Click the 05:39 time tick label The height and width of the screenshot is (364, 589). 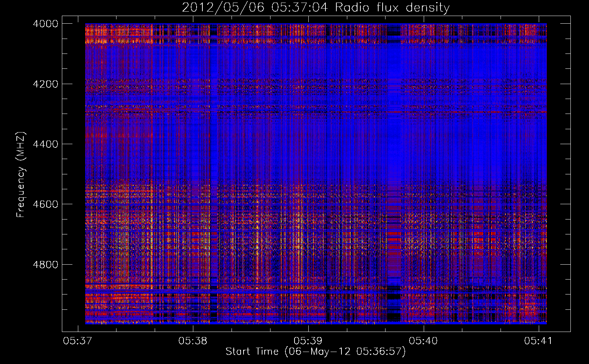pyautogui.click(x=308, y=341)
